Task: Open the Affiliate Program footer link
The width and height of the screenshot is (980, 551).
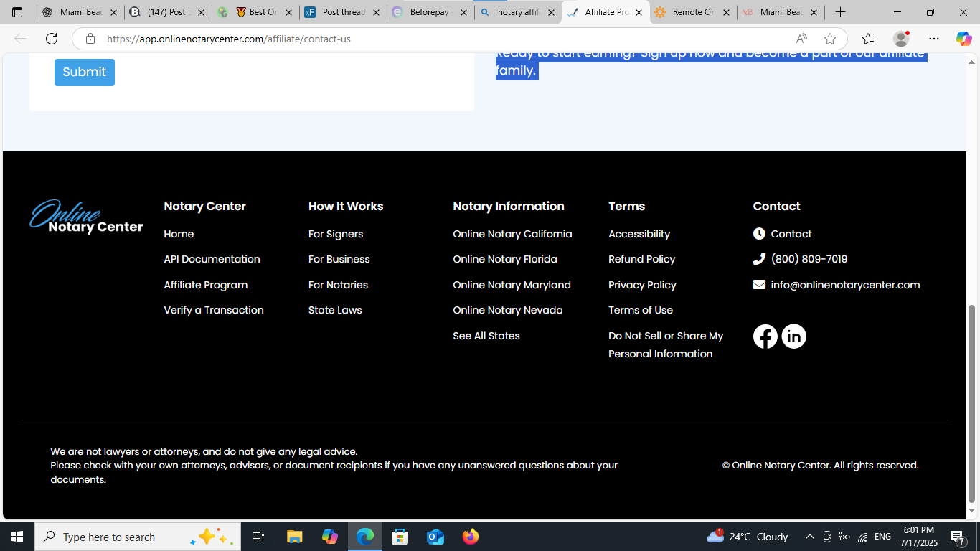Action: point(206,285)
